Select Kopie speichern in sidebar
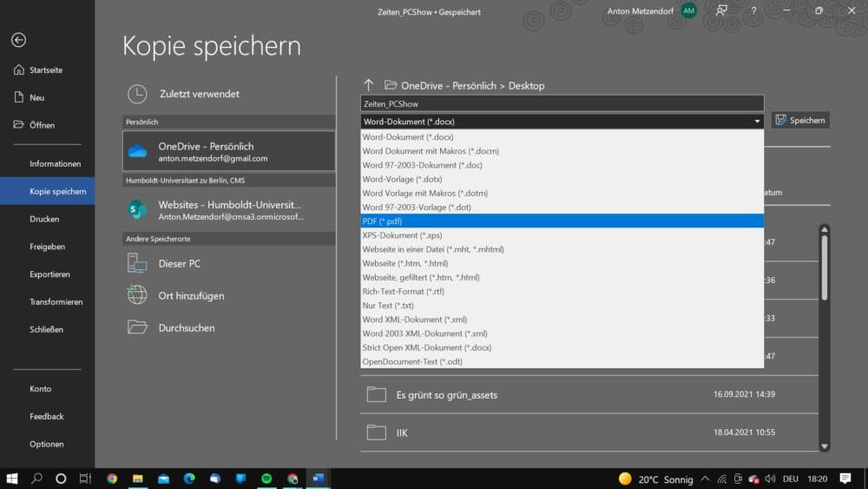 [x=47, y=191]
